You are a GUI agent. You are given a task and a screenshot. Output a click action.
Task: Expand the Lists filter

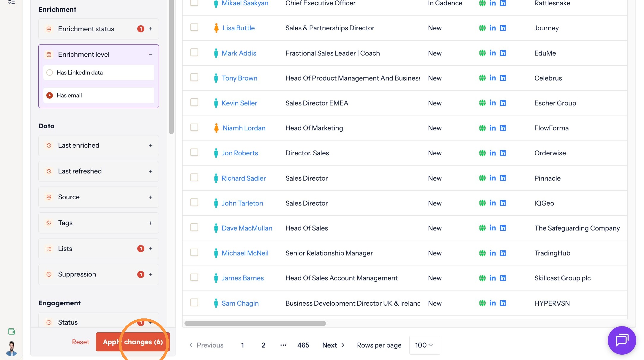[x=151, y=249]
